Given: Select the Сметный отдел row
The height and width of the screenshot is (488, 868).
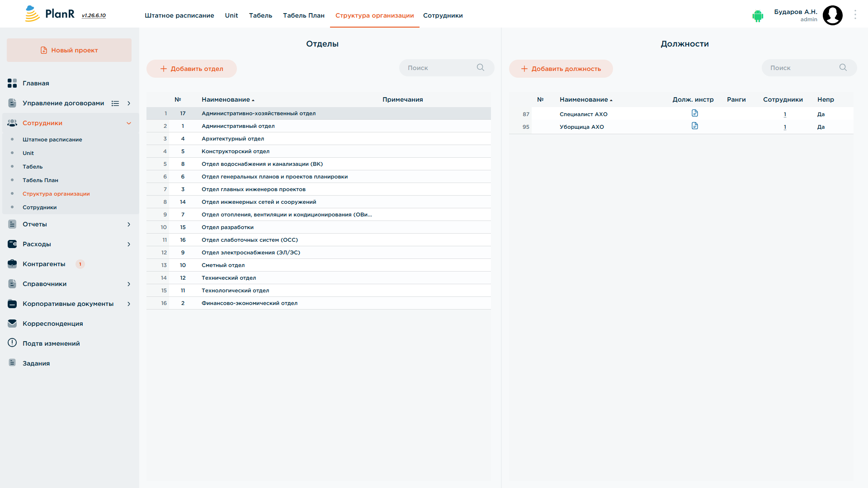Looking at the screenshot, I should point(319,265).
